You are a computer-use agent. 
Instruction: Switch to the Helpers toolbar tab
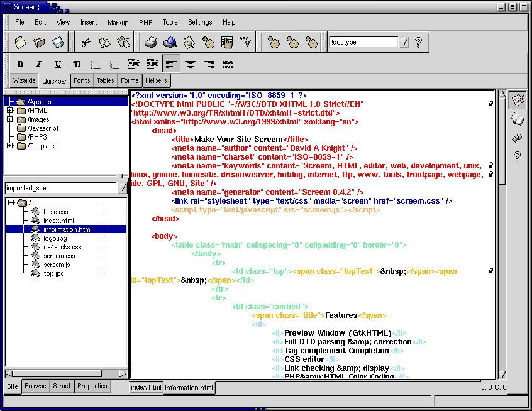click(156, 80)
